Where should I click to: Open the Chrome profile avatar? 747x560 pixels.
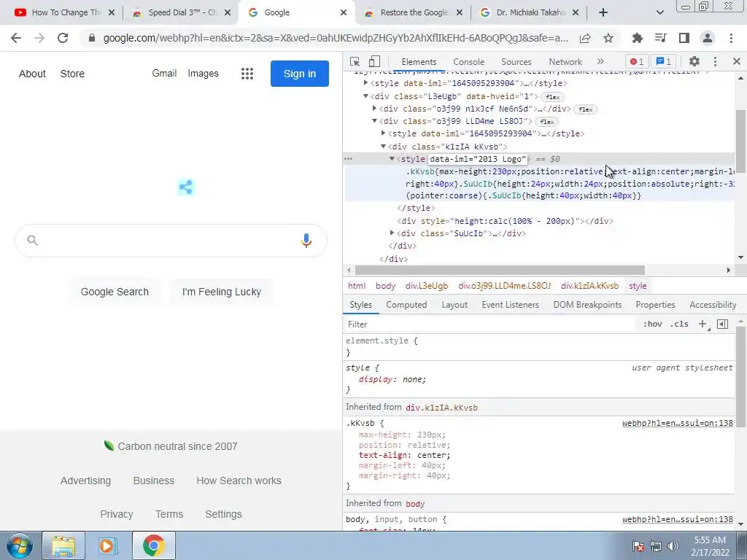(x=708, y=38)
